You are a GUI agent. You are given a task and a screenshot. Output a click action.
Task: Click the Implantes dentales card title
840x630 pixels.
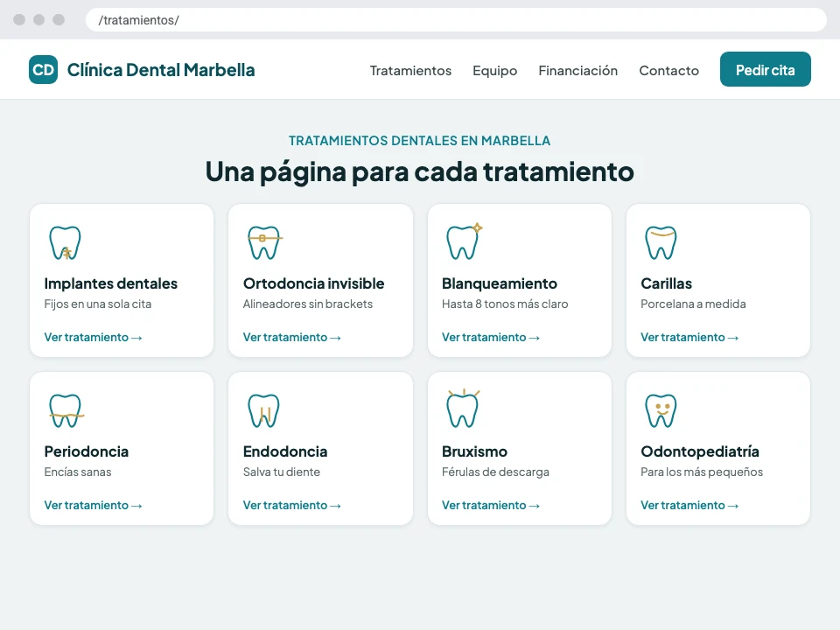[x=110, y=283]
